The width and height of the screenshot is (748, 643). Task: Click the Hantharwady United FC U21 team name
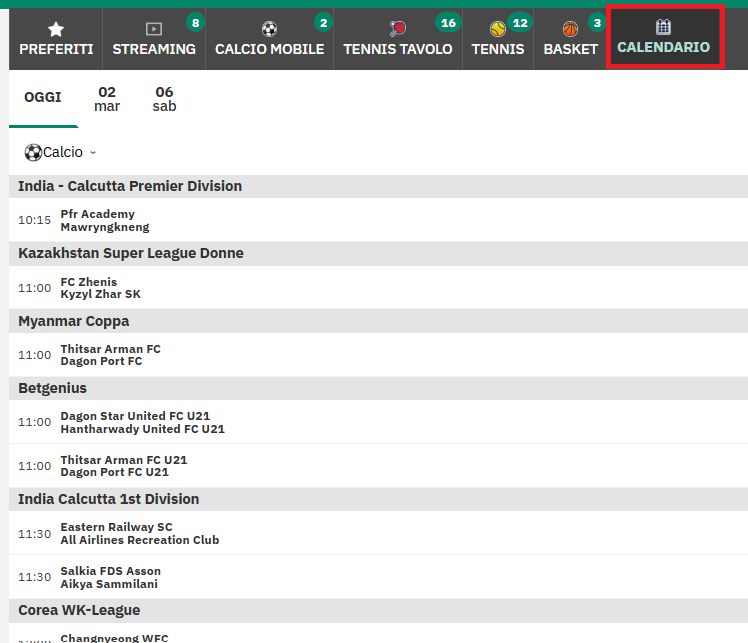(x=143, y=429)
